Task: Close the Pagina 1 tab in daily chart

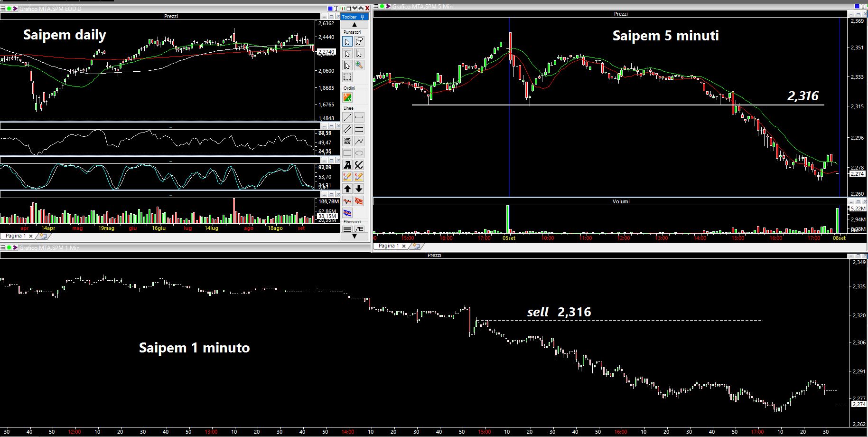Action: [x=31, y=236]
